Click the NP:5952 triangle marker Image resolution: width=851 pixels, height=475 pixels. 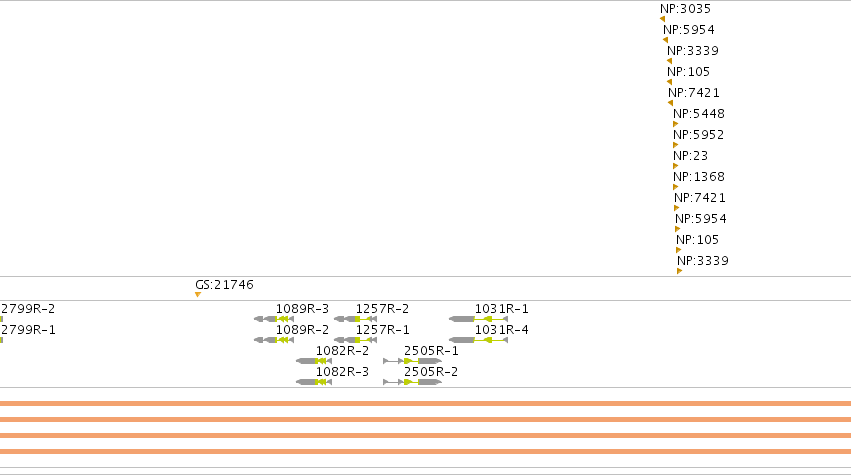[676, 145]
